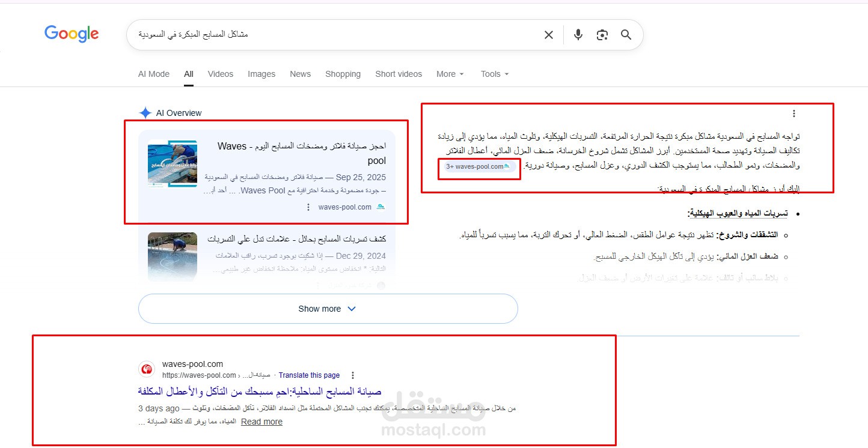Viewport: 868px width, 448px height.
Task: Open pool leak detection source card title
Action: pos(297,239)
